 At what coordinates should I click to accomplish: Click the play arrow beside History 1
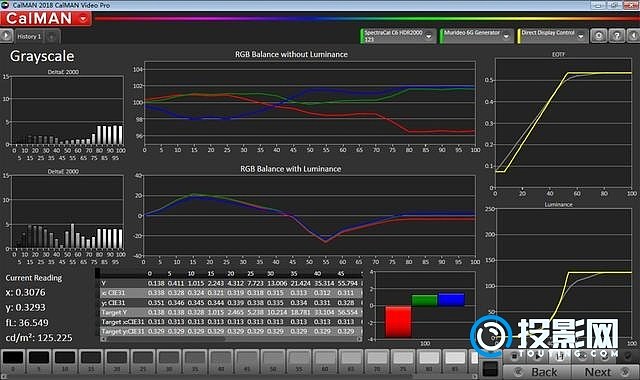click(6, 36)
